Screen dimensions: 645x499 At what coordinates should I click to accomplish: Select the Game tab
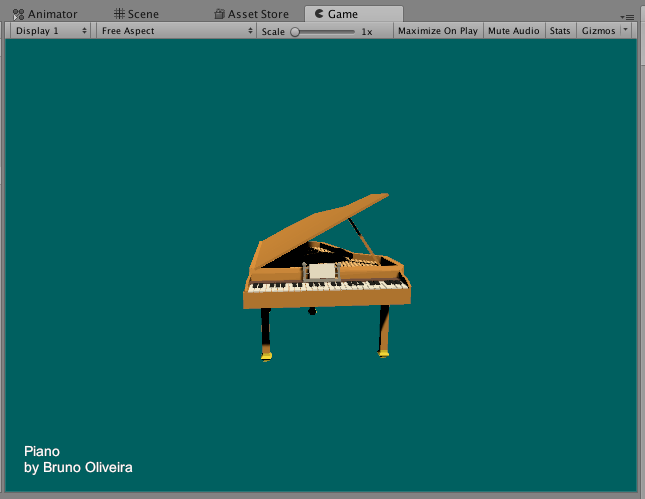[354, 14]
